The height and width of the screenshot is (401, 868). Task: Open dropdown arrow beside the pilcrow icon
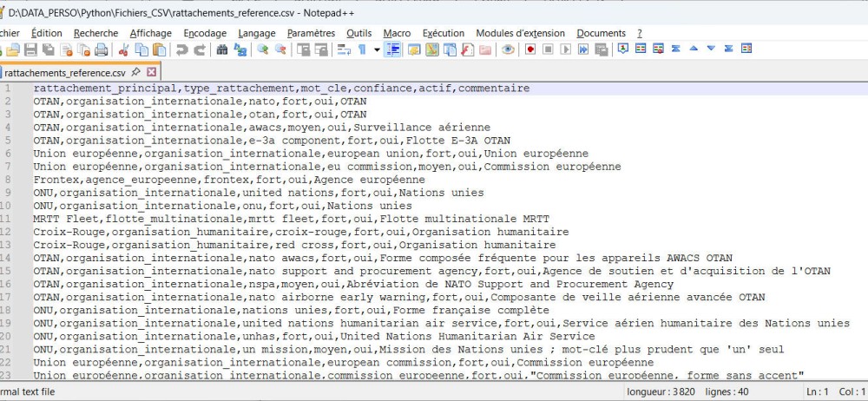[x=377, y=49]
